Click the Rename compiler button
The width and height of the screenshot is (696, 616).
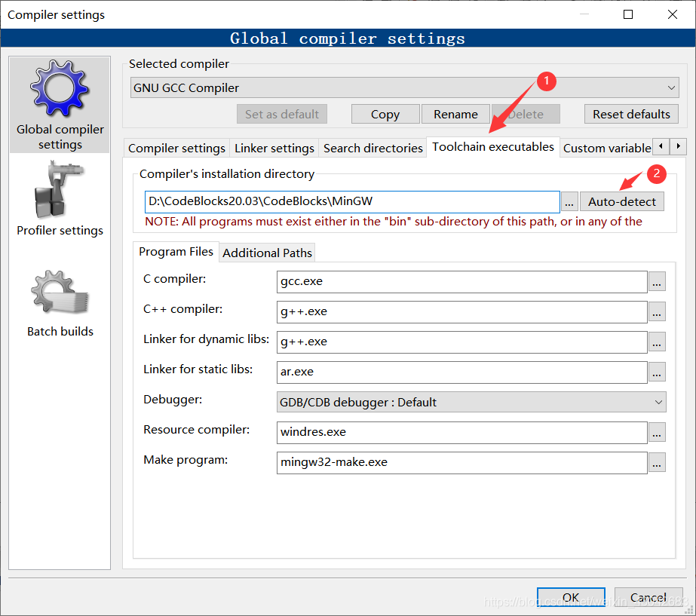tap(455, 115)
